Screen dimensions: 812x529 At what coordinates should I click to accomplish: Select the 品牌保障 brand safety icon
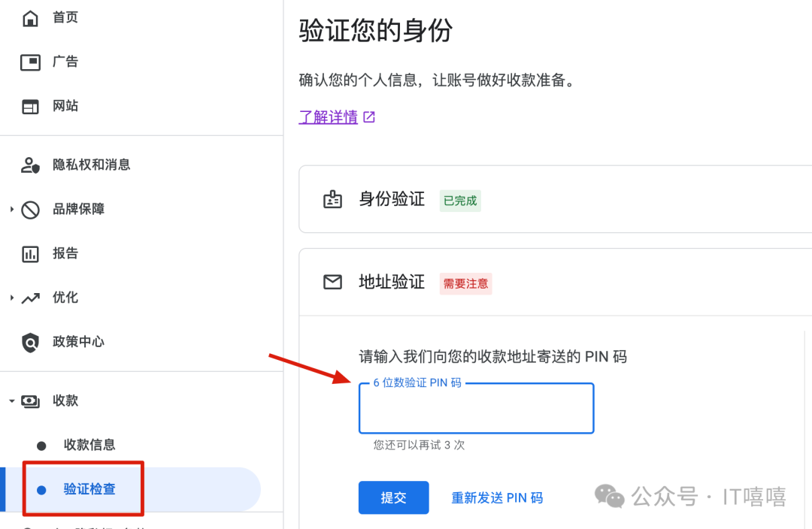tap(29, 209)
